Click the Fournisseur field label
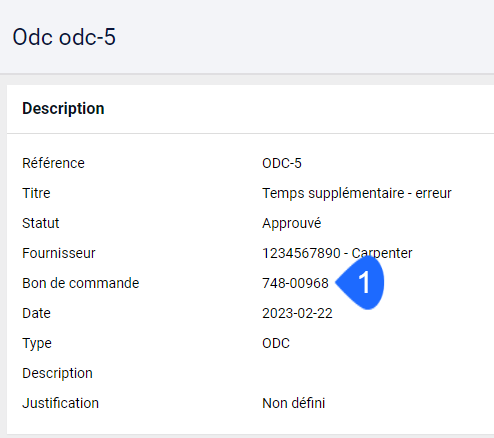494x438 pixels. [x=59, y=253]
